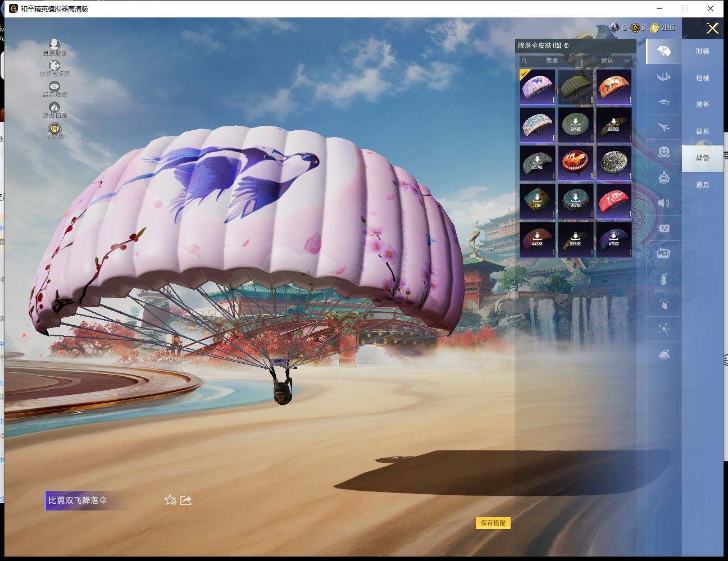Select the picture gallery category icon
The width and height of the screenshot is (728, 561).
pyautogui.click(x=663, y=254)
